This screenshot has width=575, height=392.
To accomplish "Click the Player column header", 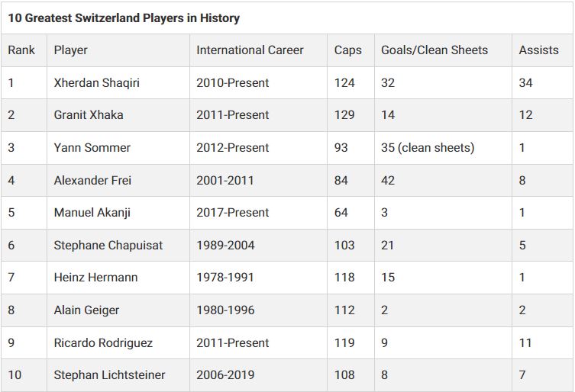I will pos(118,50).
